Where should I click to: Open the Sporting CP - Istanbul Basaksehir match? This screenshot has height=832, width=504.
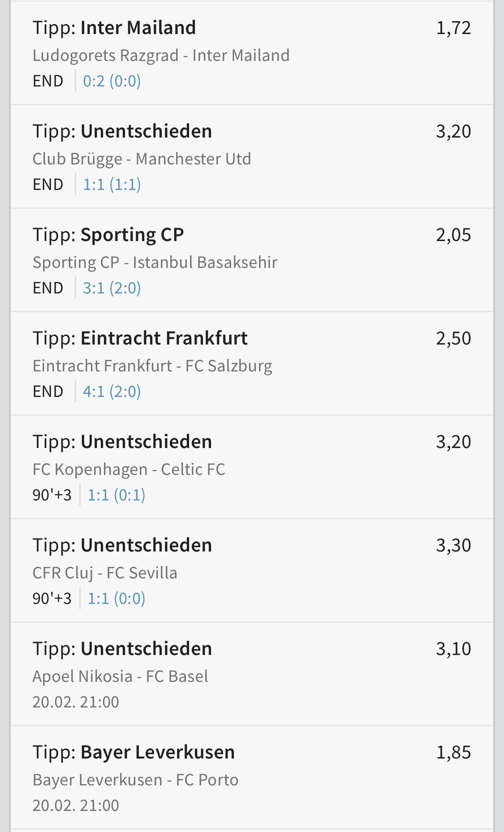pyautogui.click(x=155, y=263)
